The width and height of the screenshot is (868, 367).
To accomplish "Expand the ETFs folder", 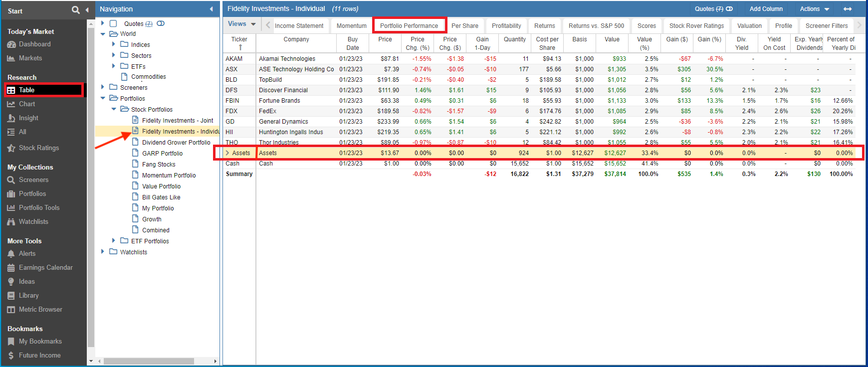I will (x=114, y=66).
